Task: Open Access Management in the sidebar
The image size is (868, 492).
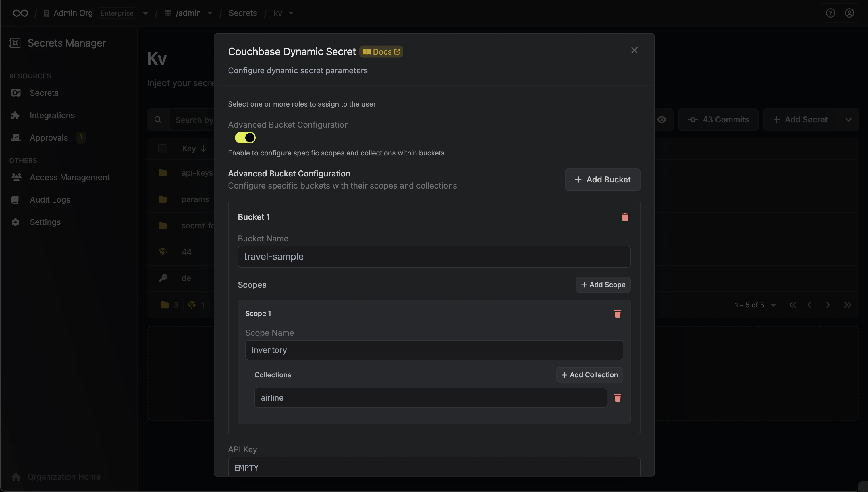Action: [70, 177]
